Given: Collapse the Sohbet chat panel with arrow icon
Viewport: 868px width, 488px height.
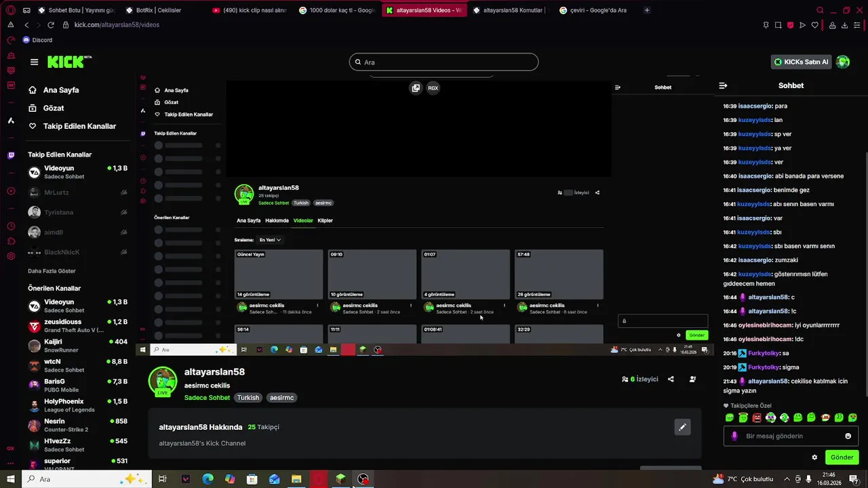Looking at the screenshot, I should (723, 85).
